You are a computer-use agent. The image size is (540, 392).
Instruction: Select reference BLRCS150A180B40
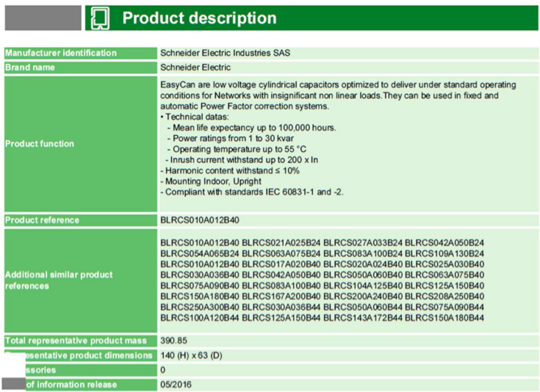(200, 297)
